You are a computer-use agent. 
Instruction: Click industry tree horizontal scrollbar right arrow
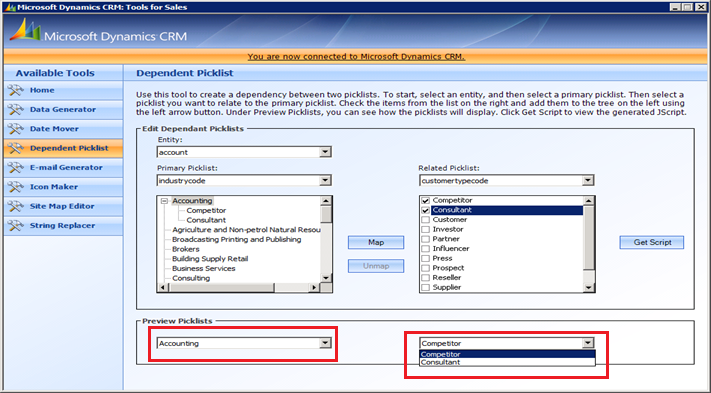(313, 287)
